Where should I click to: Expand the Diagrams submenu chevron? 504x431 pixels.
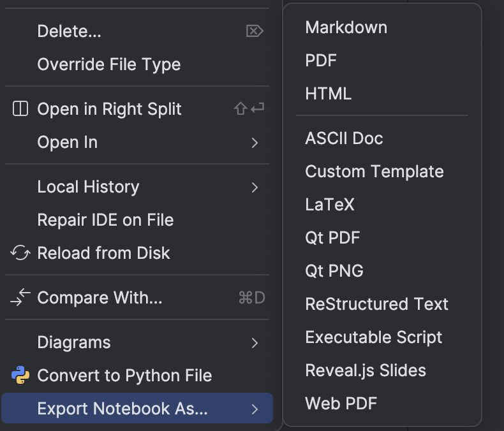coord(255,343)
